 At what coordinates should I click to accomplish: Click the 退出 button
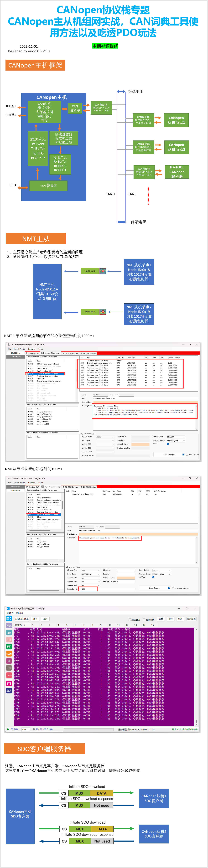click(35, 619)
